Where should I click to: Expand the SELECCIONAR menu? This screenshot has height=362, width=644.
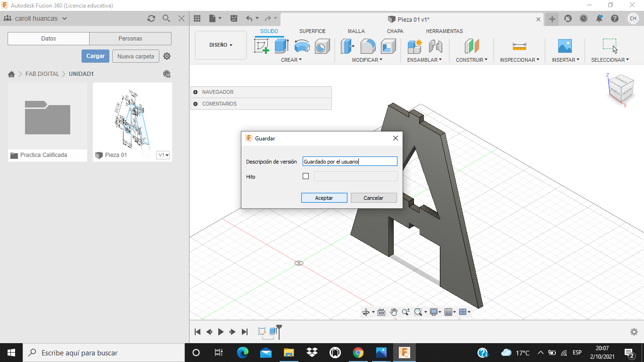[x=610, y=60]
